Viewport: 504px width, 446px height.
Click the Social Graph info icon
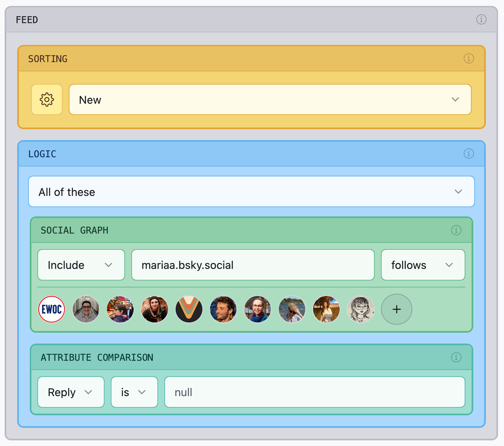click(x=456, y=230)
